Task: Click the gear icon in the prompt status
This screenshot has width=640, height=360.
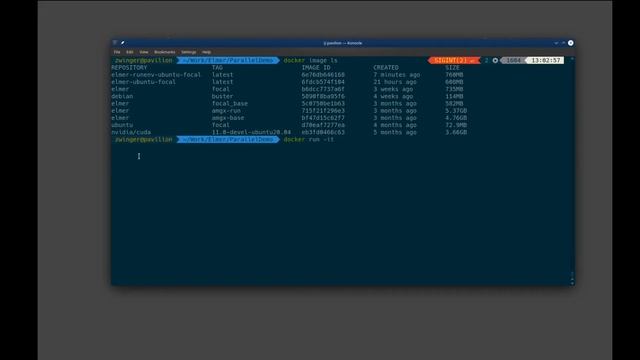Action: point(495,60)
